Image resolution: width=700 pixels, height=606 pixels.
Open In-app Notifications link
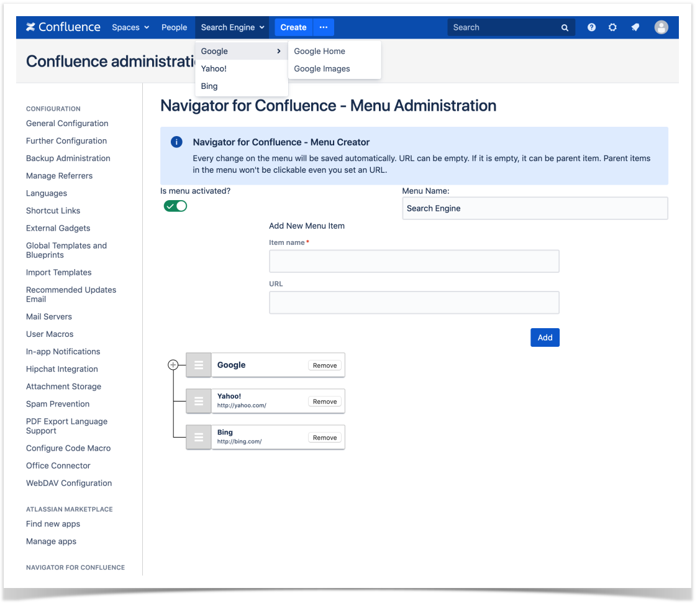tap(63, 351)
